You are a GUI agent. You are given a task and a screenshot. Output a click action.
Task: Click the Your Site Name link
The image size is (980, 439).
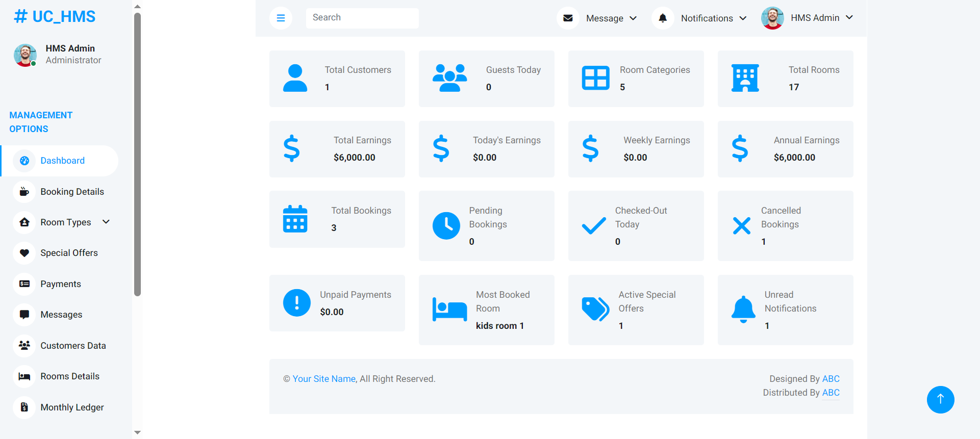pos(324,379)
